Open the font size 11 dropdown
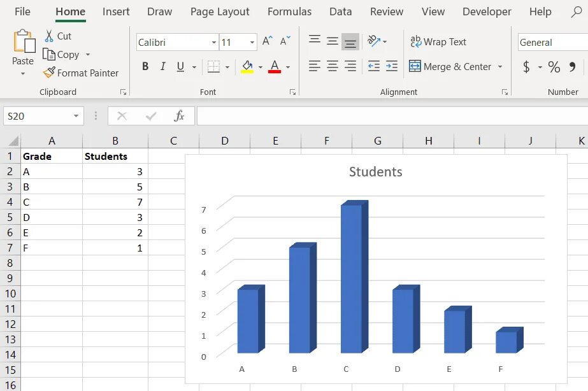Viewport: 588px width, 391px height. click(252, 43)
